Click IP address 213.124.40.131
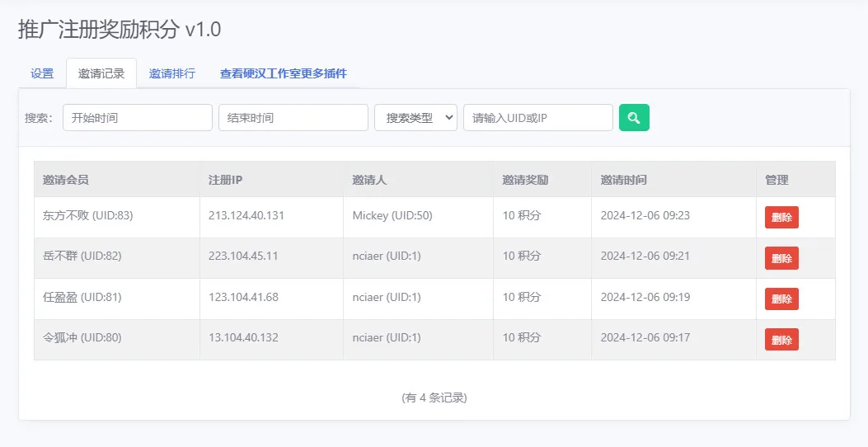 pyautogui.click(x=246, y=215)
